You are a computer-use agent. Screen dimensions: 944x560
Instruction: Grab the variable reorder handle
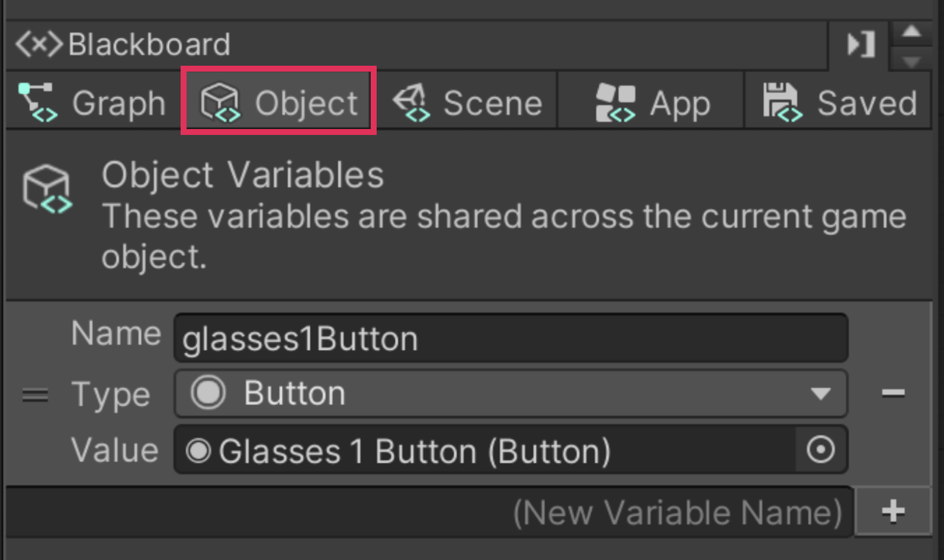35,395
